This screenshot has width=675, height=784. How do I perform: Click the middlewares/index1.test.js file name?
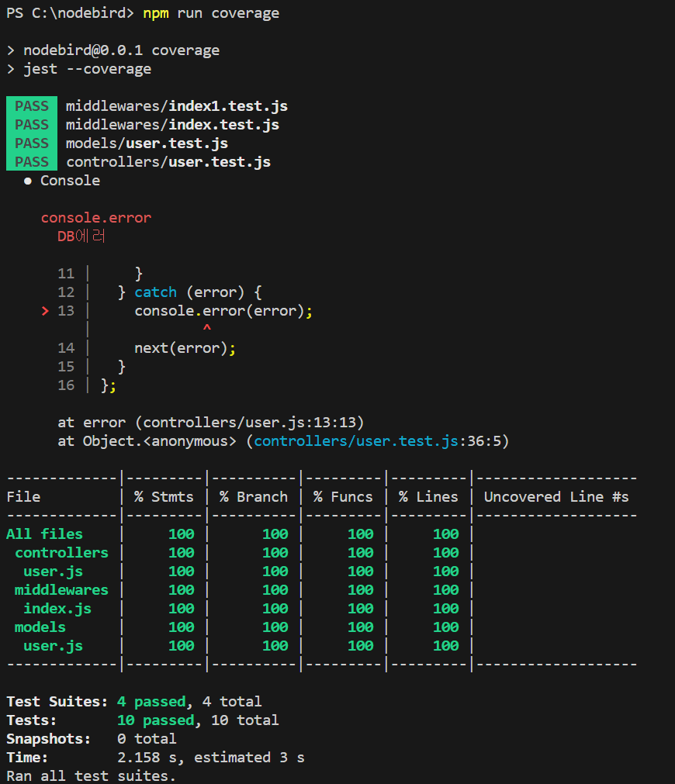click(177, 106)
